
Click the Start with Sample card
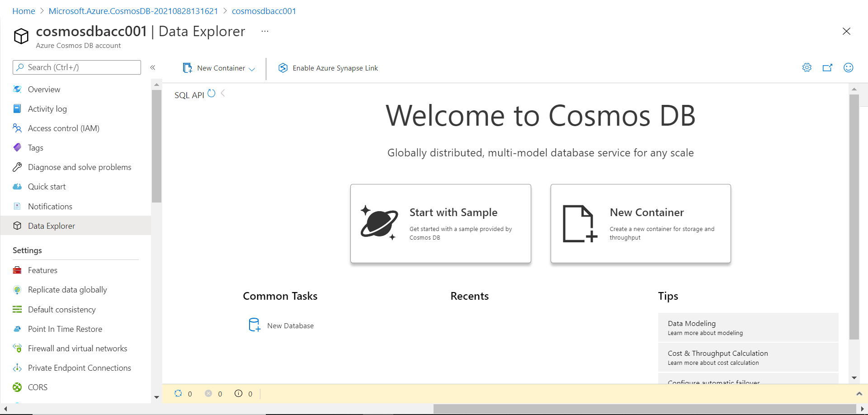441,223
